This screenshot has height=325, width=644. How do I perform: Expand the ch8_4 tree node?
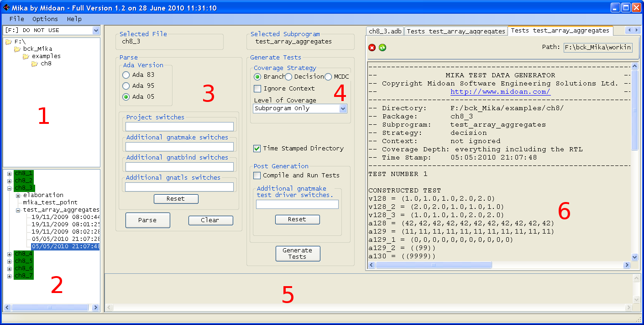coord(9,254)
